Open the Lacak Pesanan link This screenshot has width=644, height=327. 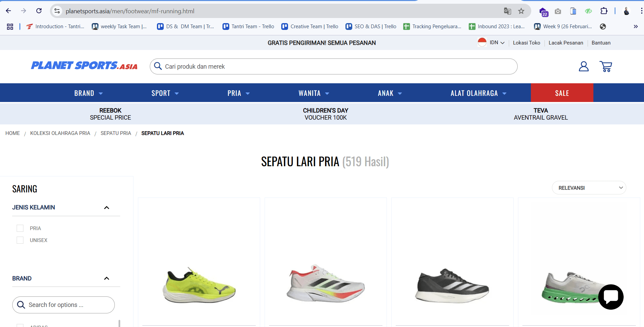pyautogui.click(x=566, y=42)
